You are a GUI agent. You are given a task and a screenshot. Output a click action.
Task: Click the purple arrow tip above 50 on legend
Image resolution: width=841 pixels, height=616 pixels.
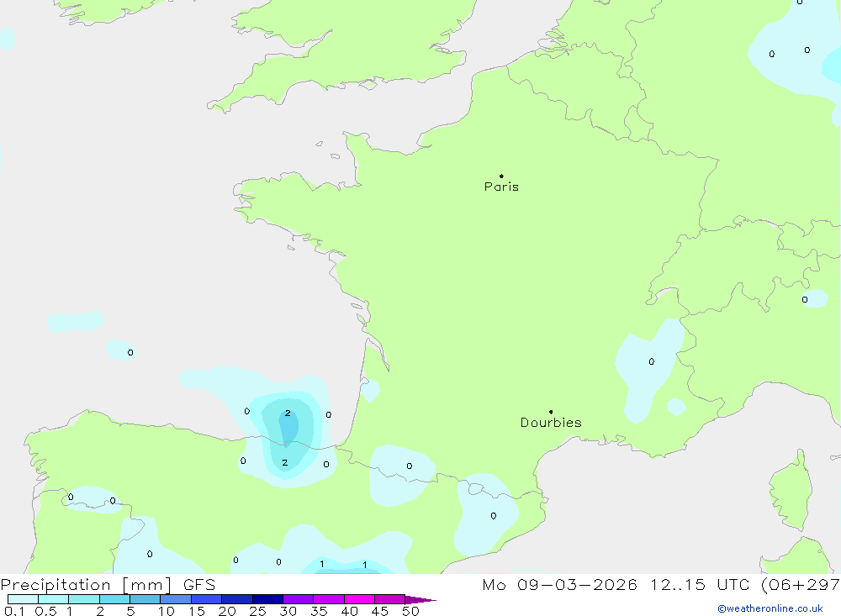420,600
